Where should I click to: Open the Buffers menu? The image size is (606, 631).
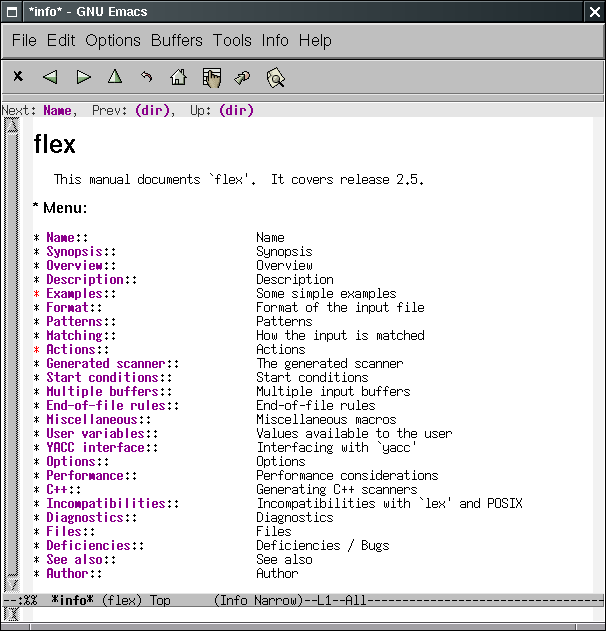point(176,41)
